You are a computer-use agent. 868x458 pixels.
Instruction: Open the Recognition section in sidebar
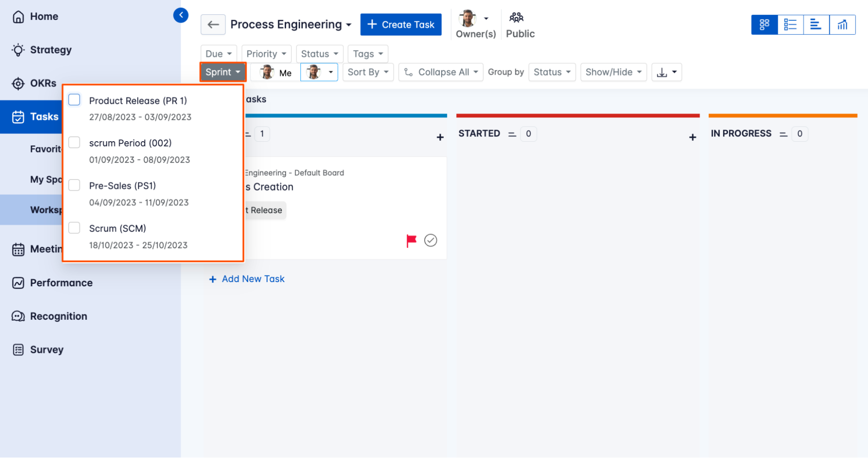(58, 316)
